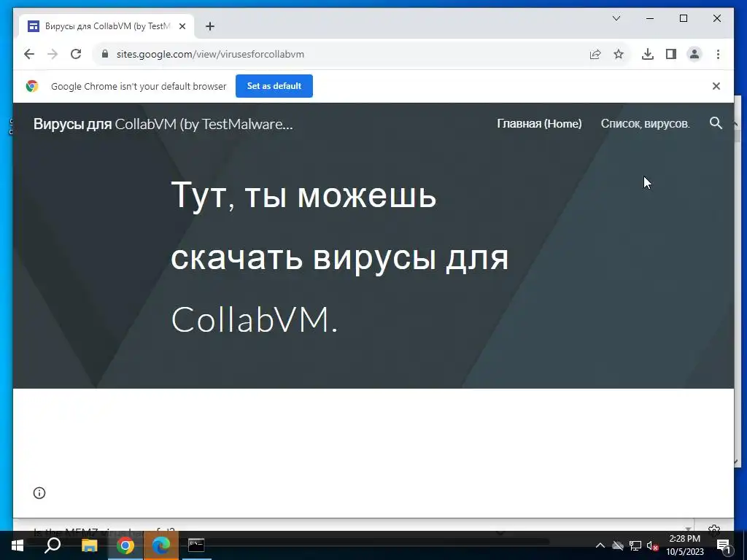
Task: Open the notification center icon
Action: tap(724, 545)
